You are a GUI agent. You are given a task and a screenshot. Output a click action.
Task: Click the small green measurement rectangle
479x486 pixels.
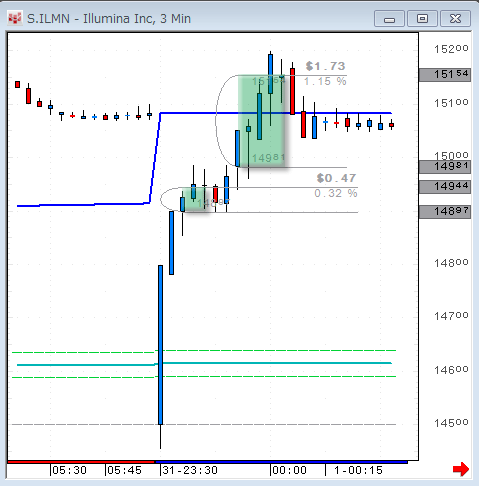point(194,200)
